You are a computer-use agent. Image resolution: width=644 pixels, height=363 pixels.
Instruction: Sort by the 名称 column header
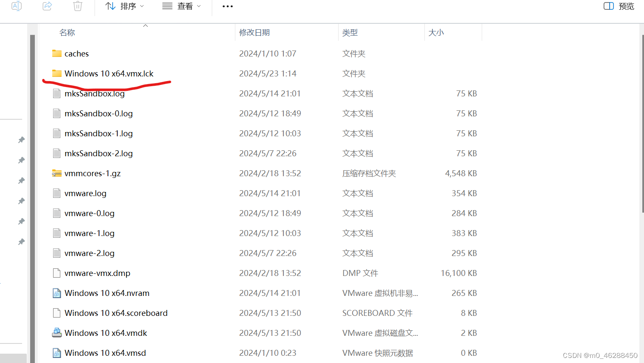coord(67,33)
